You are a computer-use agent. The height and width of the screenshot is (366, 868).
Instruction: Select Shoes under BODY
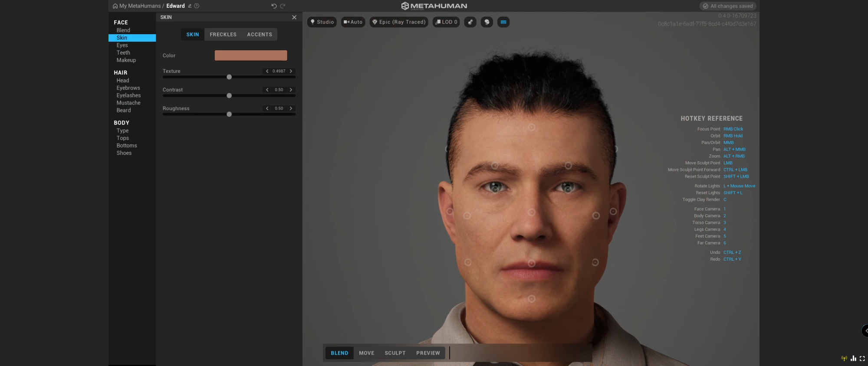[124, 153]
